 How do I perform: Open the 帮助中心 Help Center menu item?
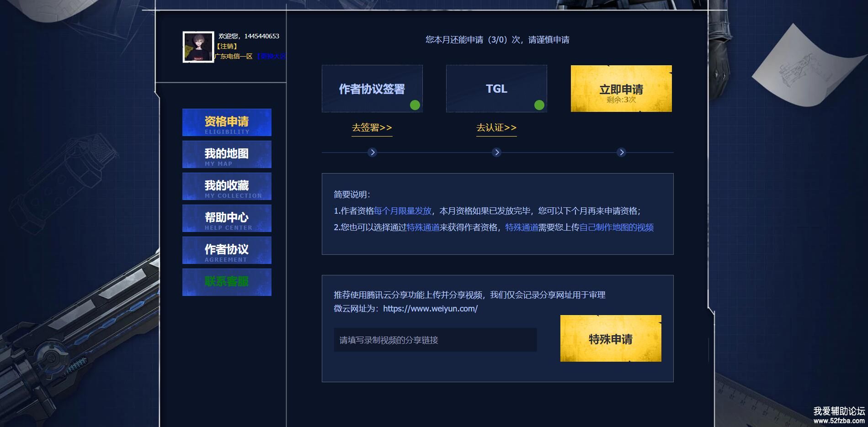(227, 218)
